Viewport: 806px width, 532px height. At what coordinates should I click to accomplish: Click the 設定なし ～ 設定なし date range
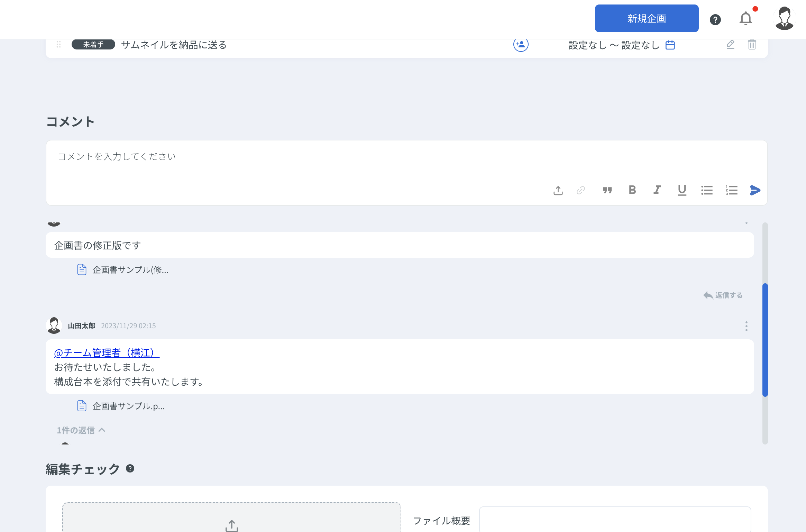point(614,45)
